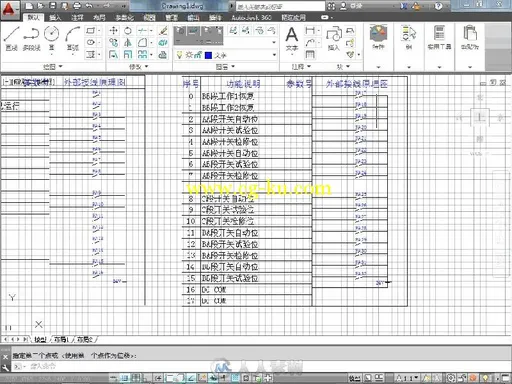Click the keyword search box in title bar

[280, 6]
